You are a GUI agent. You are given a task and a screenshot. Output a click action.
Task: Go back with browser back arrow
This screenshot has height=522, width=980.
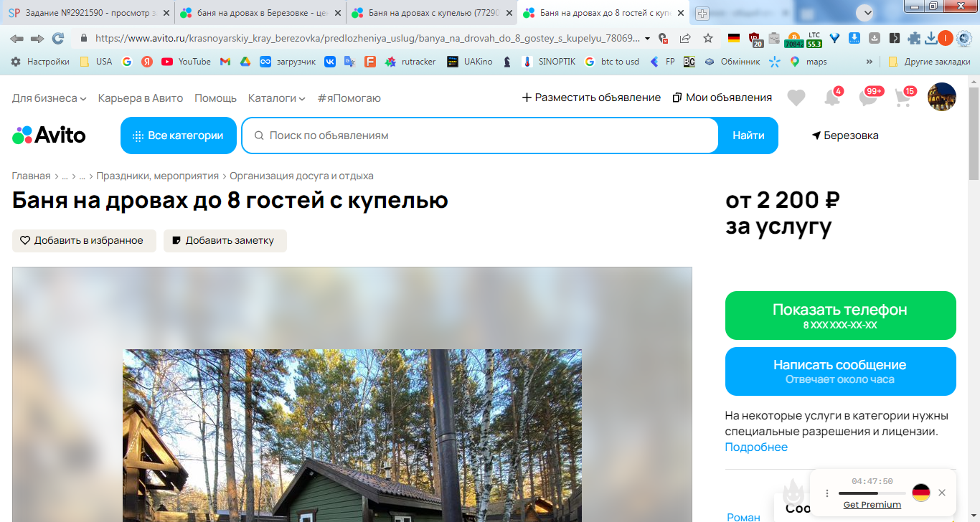[17, 38]
